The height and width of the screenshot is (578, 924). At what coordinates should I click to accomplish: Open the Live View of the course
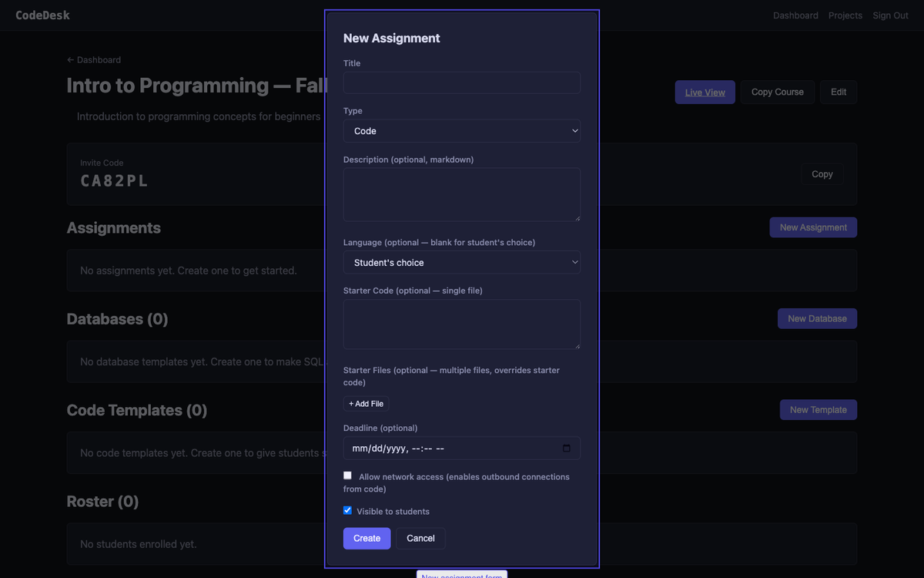coord(705,91)
